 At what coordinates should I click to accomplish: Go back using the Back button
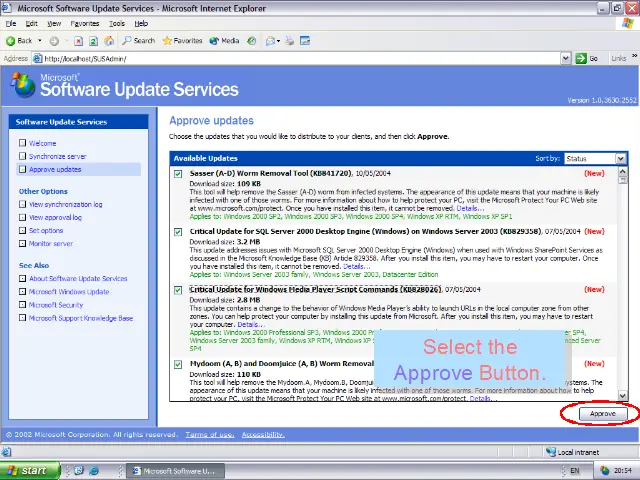point(19,40)
